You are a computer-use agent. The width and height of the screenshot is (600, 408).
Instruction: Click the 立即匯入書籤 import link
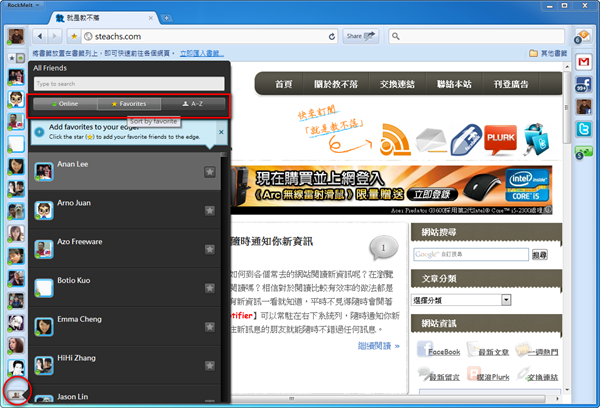(x=202, y=53)
